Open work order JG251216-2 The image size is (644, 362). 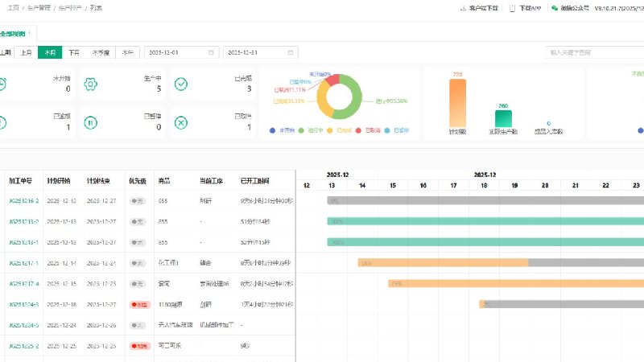pyautogui.click(x=24, y=201)
